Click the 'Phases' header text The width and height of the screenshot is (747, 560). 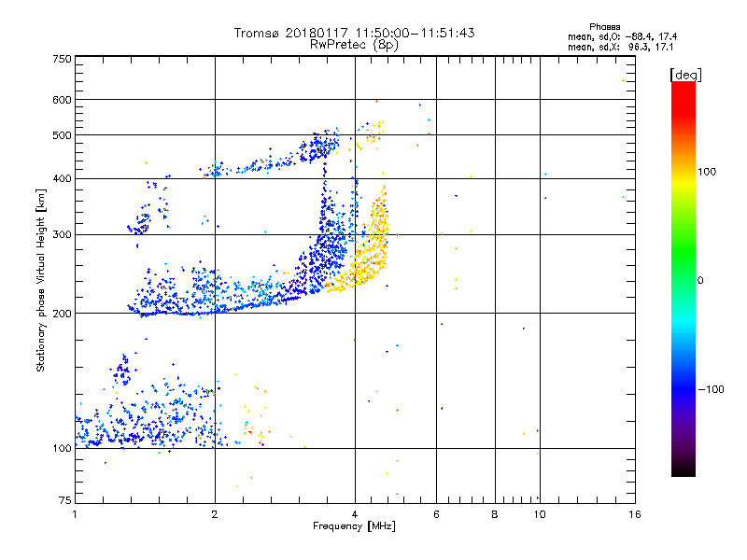pyautogui.click(x=604, y=27)
